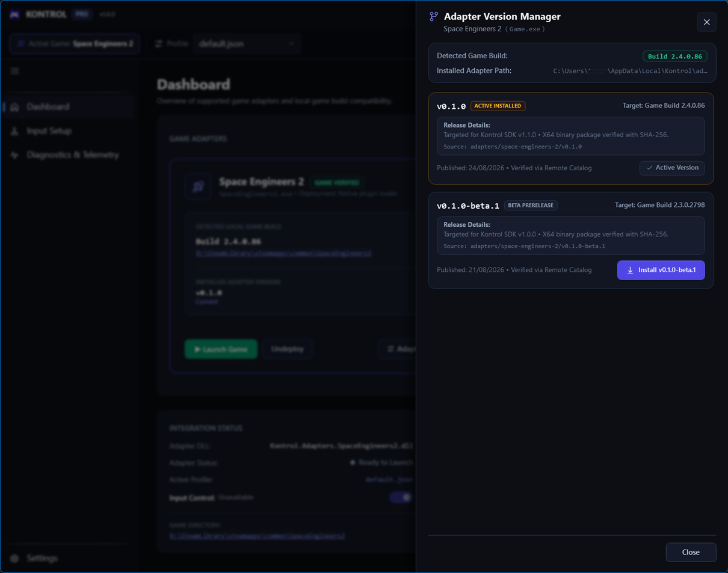
Task: Click the gear icon beside Settings
Action: (x=15, y=559)
